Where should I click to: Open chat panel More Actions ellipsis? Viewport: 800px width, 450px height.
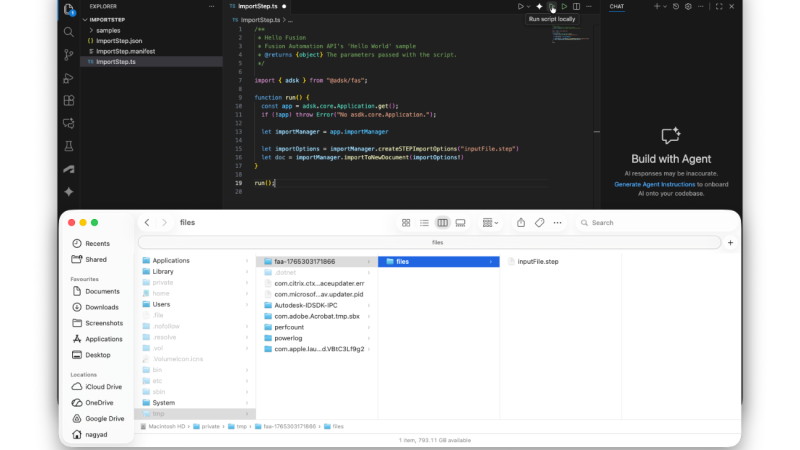pos(701,6)
